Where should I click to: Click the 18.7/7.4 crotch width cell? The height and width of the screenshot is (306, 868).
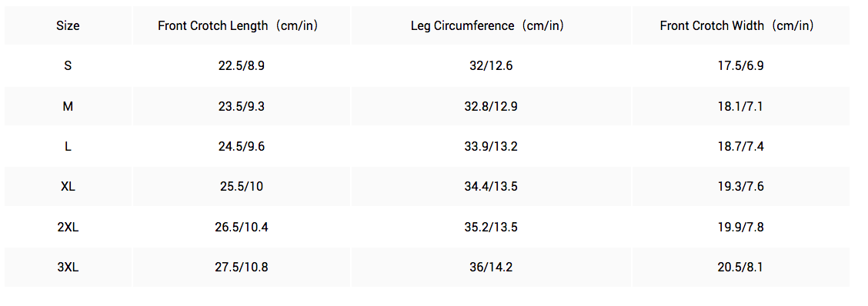[740, 147]
